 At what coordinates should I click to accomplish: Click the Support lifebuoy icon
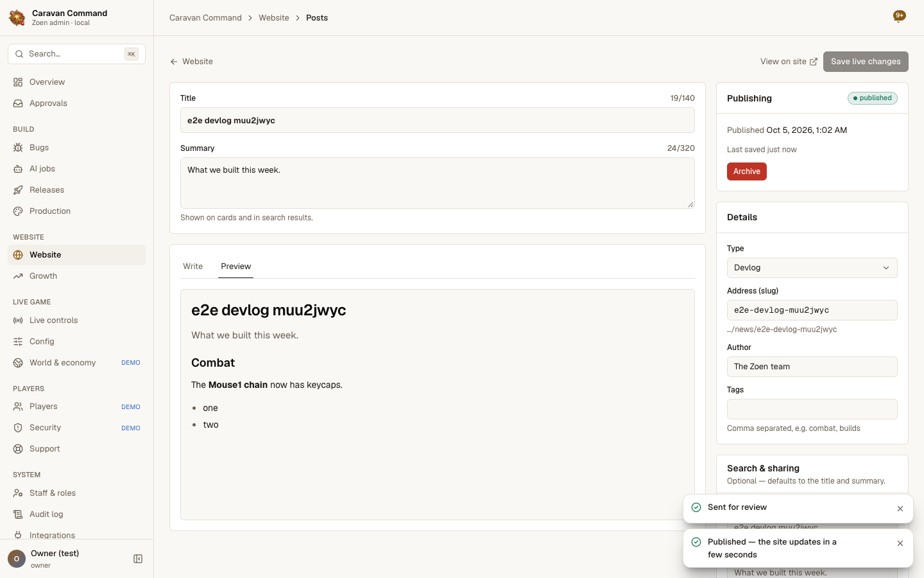(18, 449)
